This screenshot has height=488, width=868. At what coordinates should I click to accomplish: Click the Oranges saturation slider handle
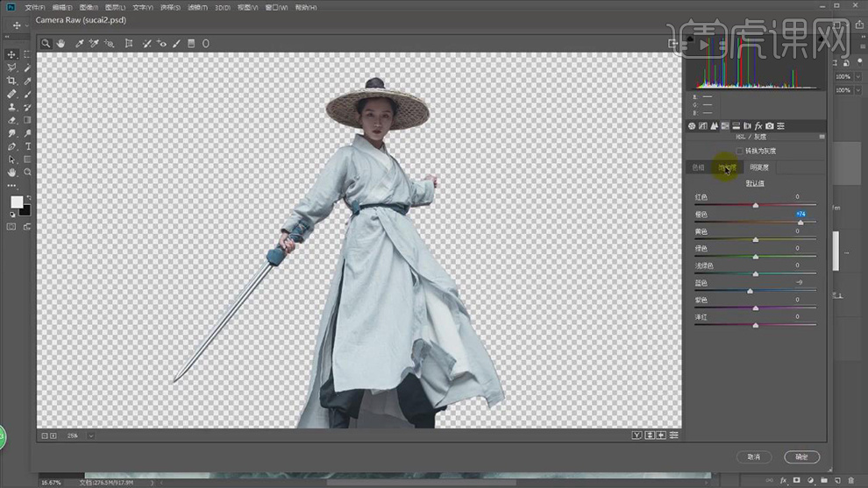(800, 223)
